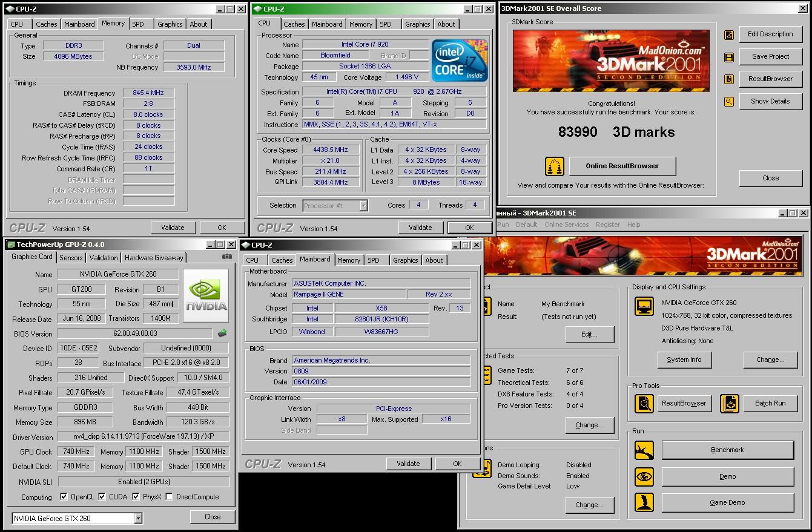Click the display monitor icon in Display and CPU Settings
This screenshot has width=812, height=532.
[644, 306]
